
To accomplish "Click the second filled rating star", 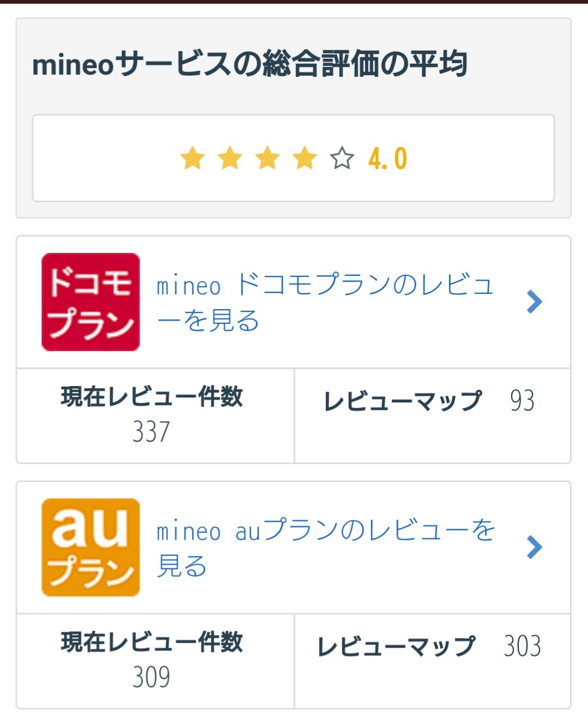I will (x=230, y=158).
